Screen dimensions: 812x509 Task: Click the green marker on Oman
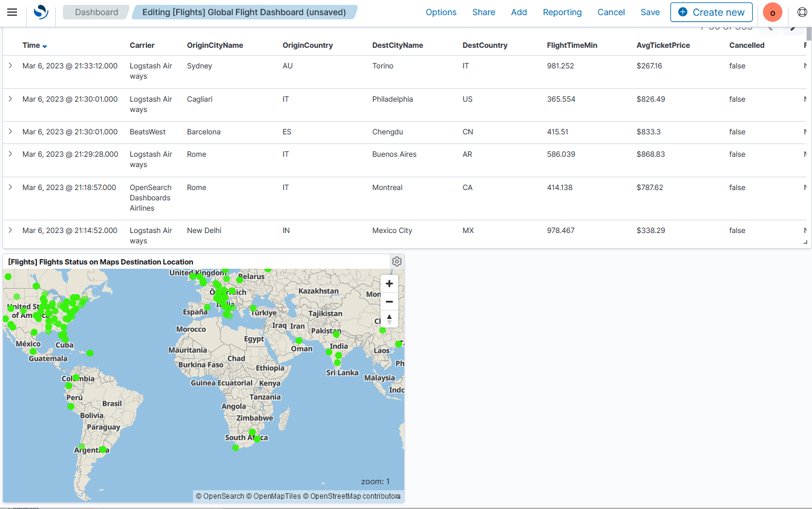pyautogui.click(x=299, y=341)
